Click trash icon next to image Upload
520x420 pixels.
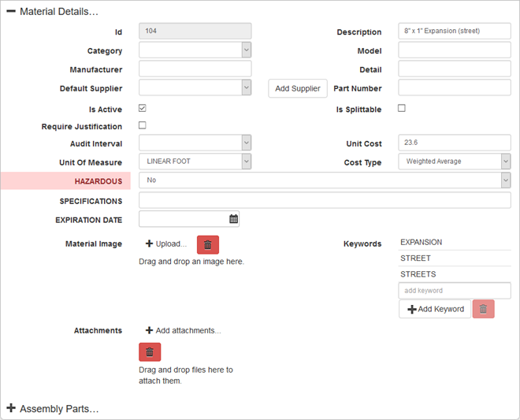tap(207, 244)
